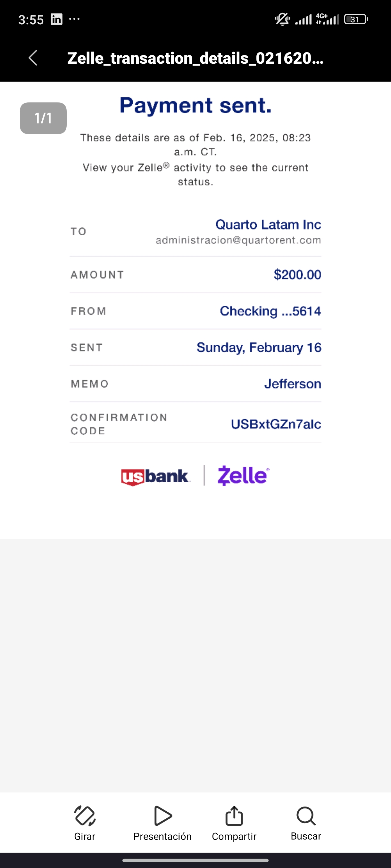The height and width of the screenshot is (868, 391).
Task: Tap the Girar rotate icon
Action: tap(85, 816)
